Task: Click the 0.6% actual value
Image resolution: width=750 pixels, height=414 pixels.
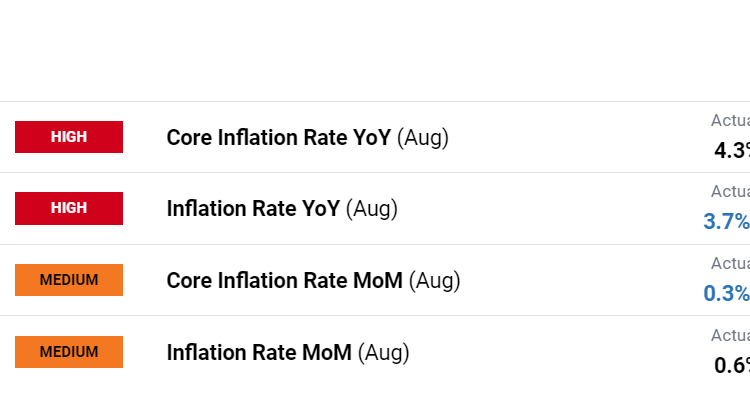Action: 731,365
